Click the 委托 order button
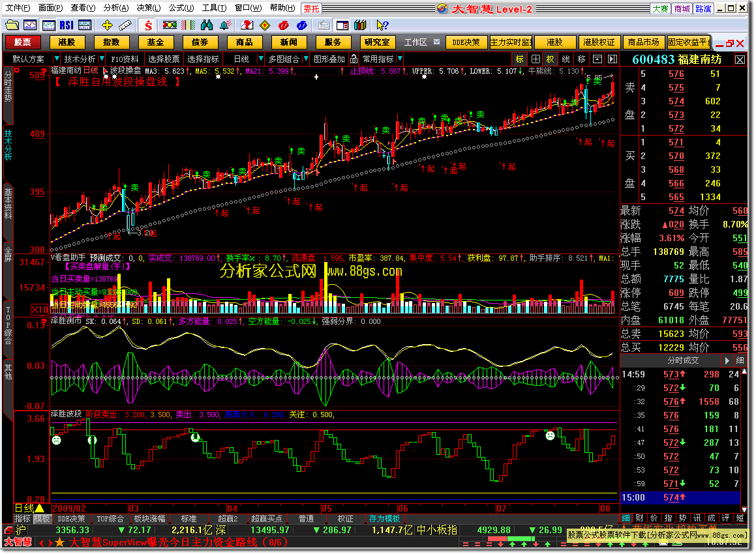 311,8
